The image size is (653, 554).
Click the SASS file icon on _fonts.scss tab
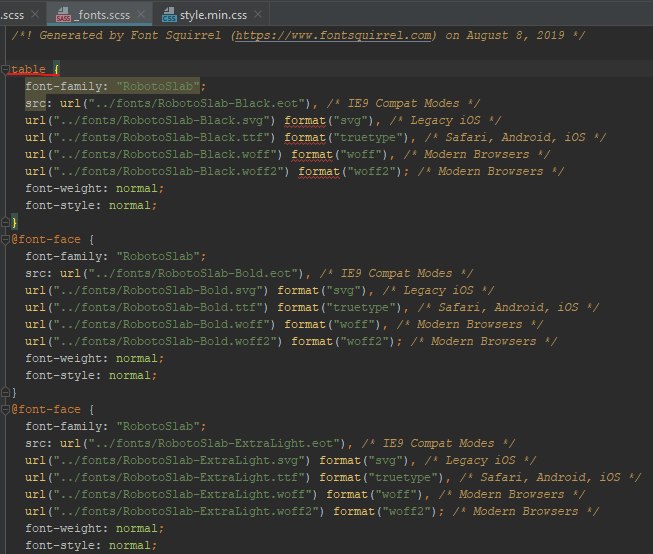(63, 15)
